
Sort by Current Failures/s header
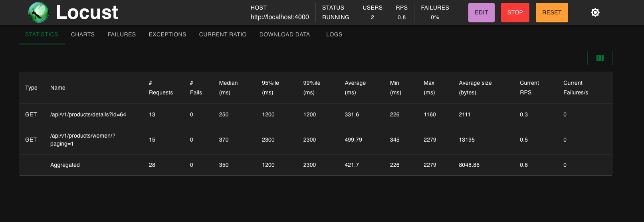pos(576,88)
